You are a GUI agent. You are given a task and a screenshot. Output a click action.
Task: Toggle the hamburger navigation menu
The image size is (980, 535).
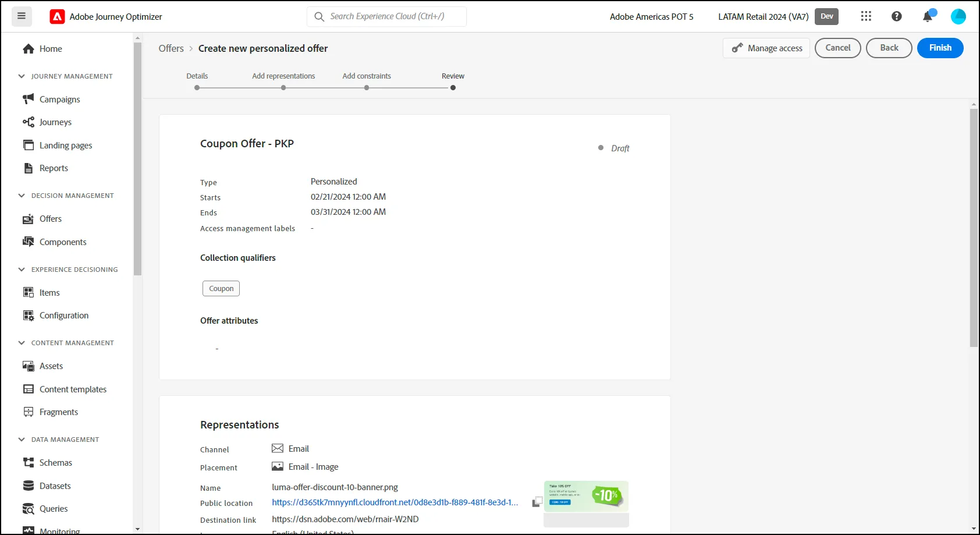[22, 16]
